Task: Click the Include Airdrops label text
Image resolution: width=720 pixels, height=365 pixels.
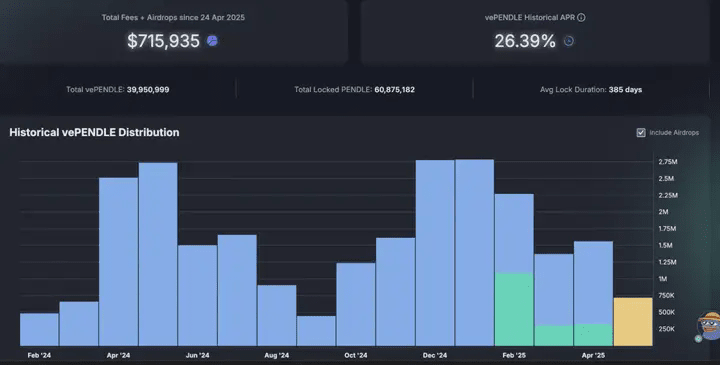Action: tap(674, 133)
